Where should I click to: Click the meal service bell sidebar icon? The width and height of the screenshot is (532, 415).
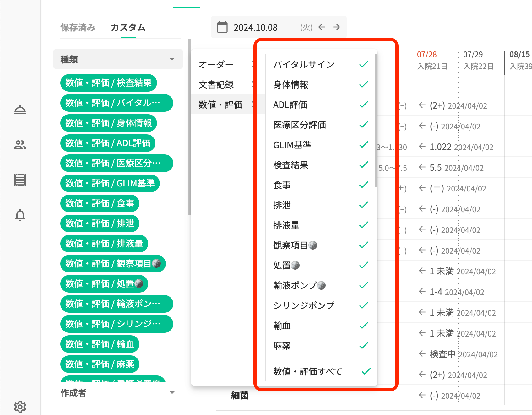(20, 110)
